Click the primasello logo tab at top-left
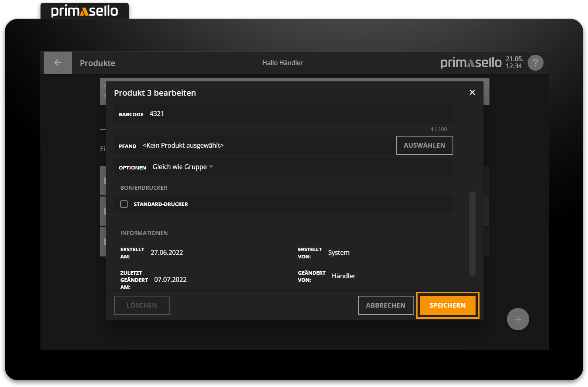Screen dimensions: 588x387 click(x=85, y=11)
